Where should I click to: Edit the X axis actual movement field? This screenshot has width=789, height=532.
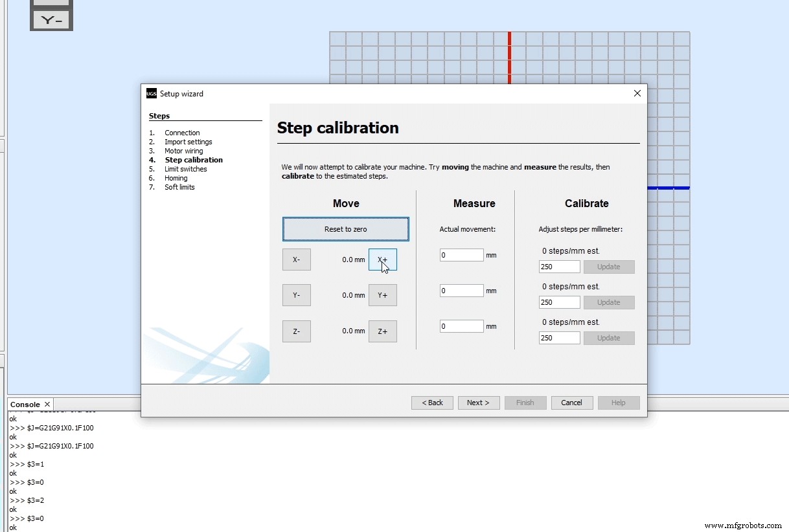click(461, 254)
